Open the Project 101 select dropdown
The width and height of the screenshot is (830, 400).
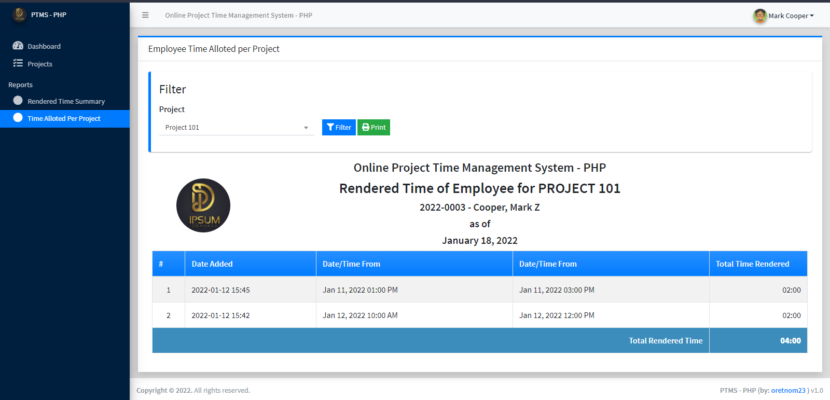point(237,128)
